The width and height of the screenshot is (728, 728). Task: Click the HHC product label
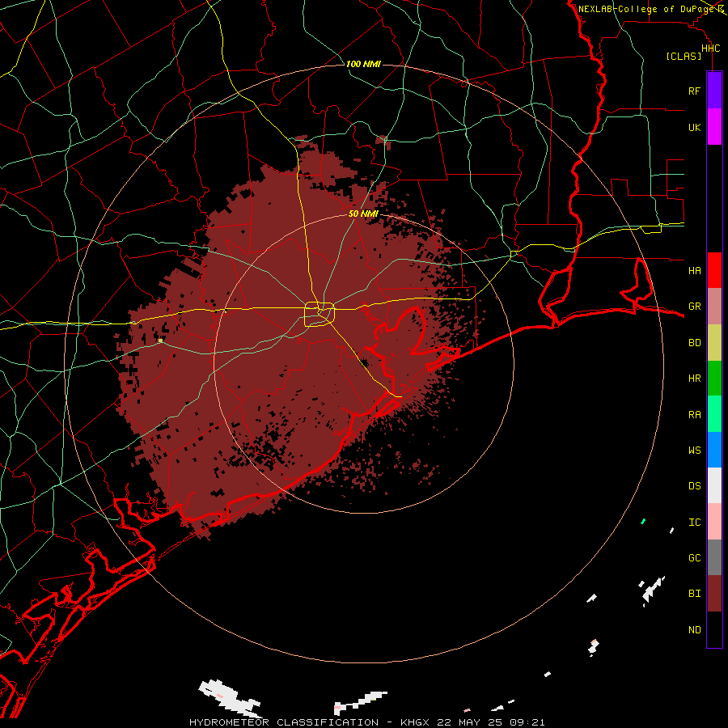click(710, 49)
